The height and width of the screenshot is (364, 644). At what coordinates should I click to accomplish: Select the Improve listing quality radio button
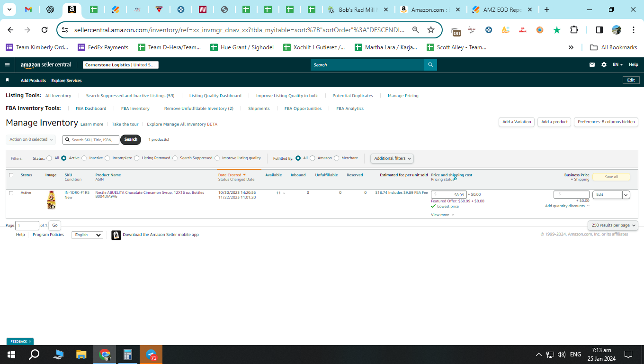click(x=217, y=158)
